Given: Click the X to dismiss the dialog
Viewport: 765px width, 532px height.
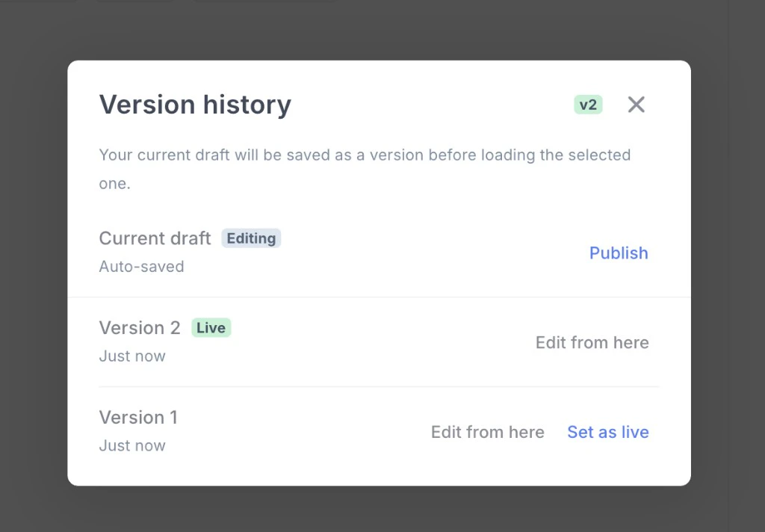Looking at the screenshot, I should (636, 105).
